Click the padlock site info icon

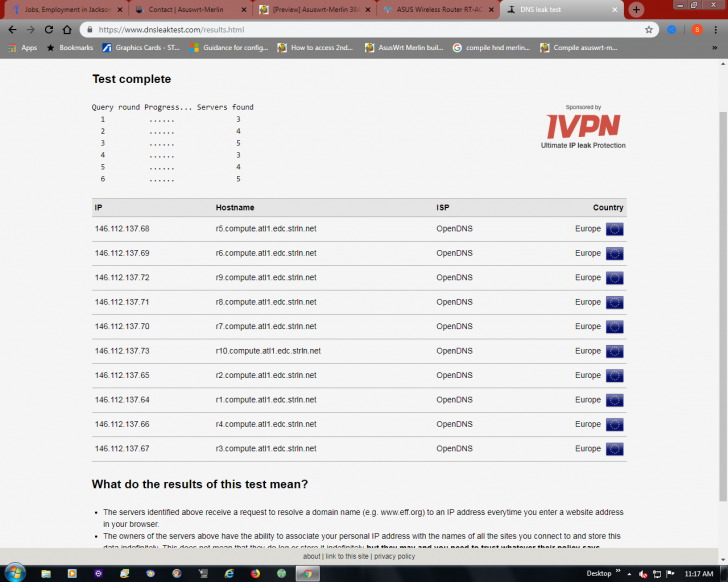tap(90, 30)
